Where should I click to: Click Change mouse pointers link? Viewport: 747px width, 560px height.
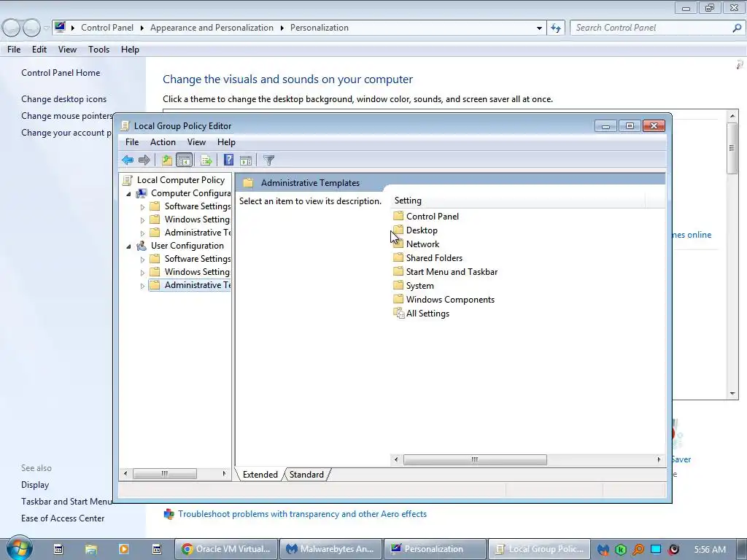pyautogui.click(x=66, y=116)
